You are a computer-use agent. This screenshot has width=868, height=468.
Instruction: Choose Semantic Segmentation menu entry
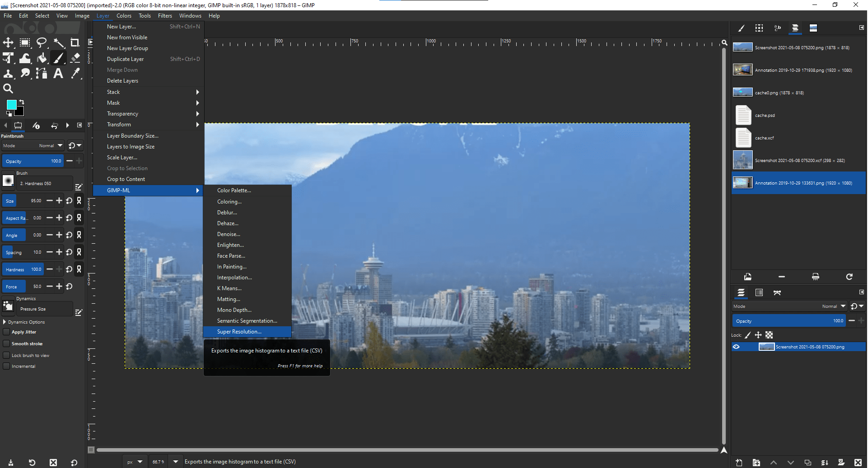(247, 321)
